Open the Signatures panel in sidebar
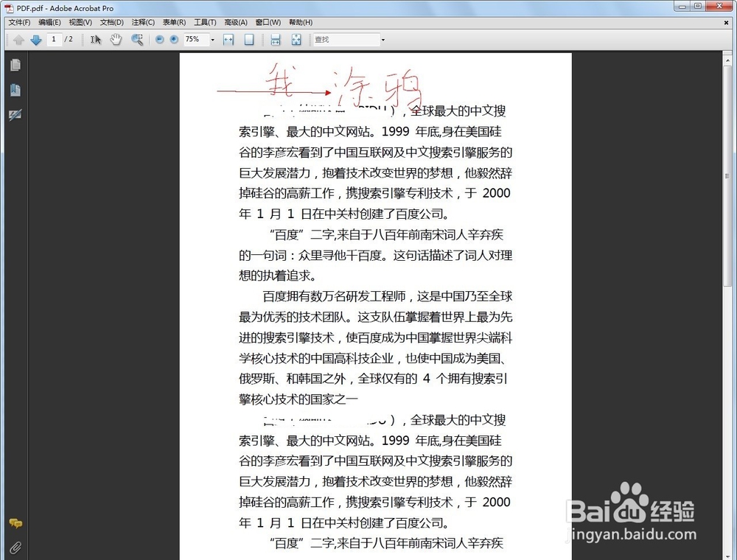Screen dimensions: 737x560 15,115
